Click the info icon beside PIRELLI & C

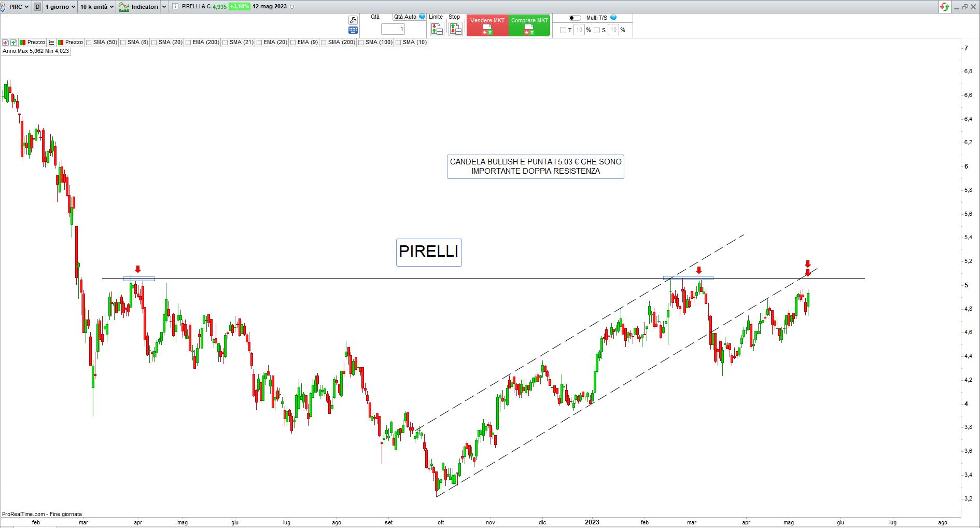click(x=175, y=7)
